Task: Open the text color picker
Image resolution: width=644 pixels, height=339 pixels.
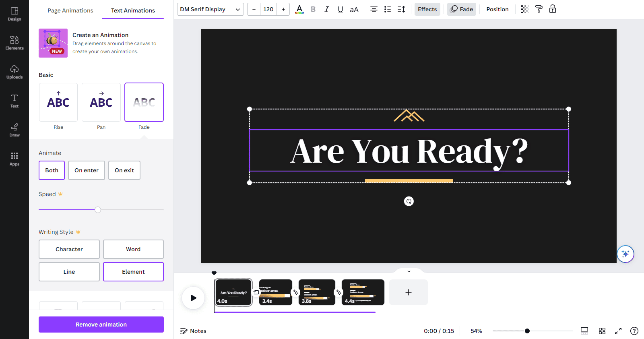Action: click(x=299, y=9)
